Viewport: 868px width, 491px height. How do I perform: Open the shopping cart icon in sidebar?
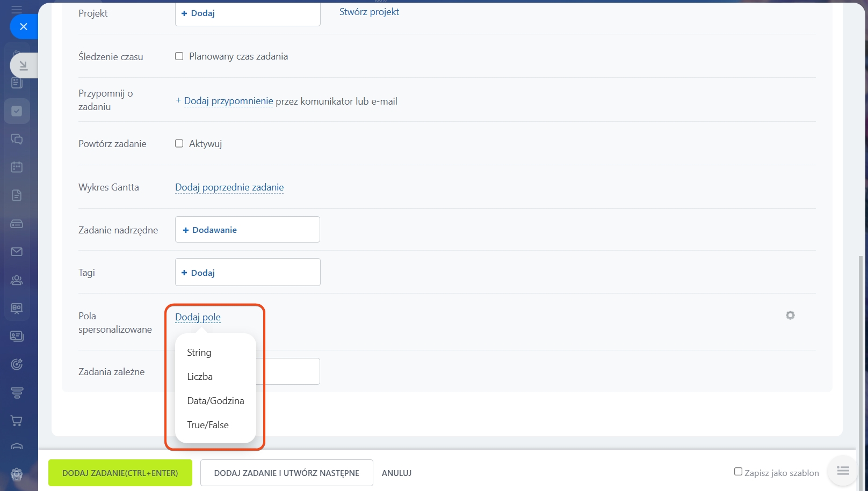coord(17,421)
